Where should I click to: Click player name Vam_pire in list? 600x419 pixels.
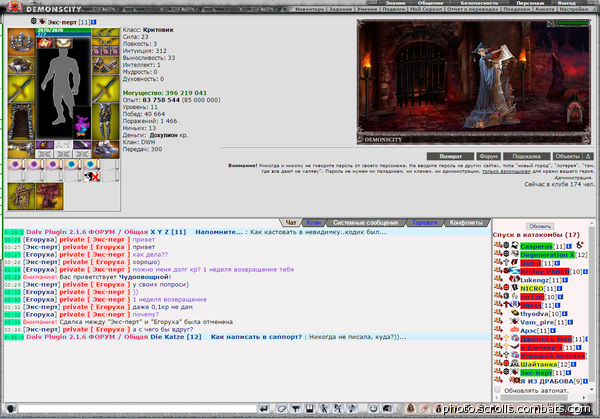[537, 322]
